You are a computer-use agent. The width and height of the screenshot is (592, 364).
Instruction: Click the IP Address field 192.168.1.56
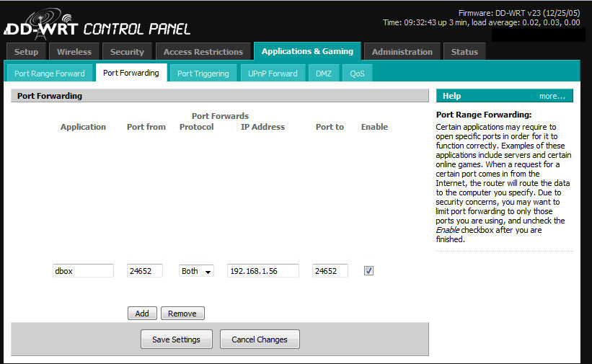click(262, 271)
